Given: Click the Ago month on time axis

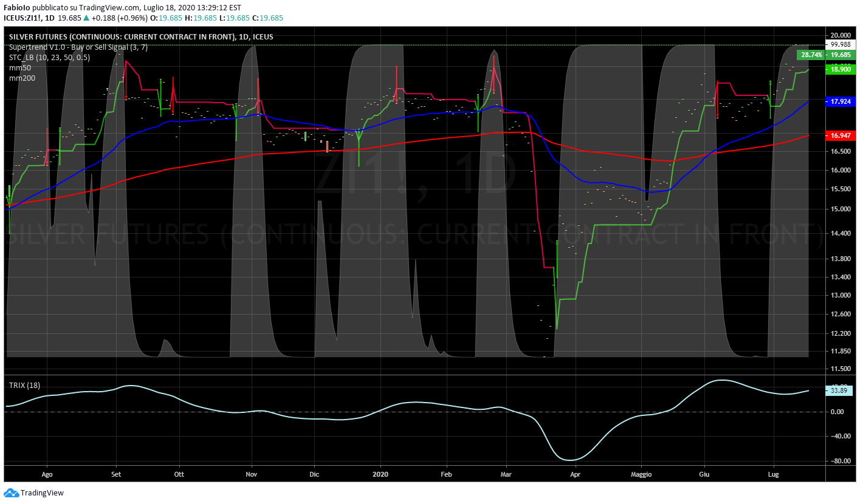Looking at the screenshot, I should tap(47, 474).
